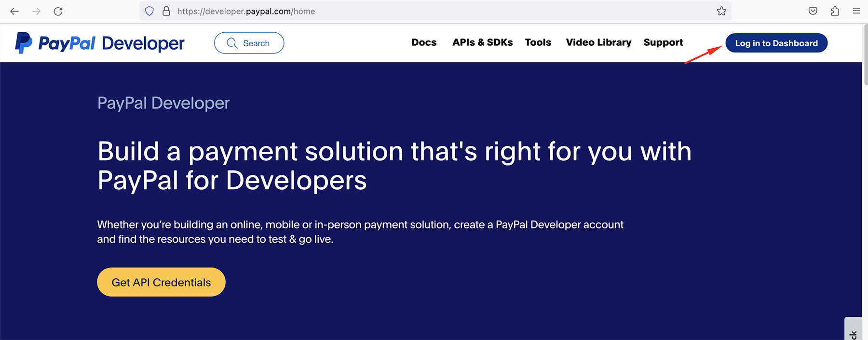
Task: Open Video Library page
Action: pyautogui.click(x=598, y=42)
